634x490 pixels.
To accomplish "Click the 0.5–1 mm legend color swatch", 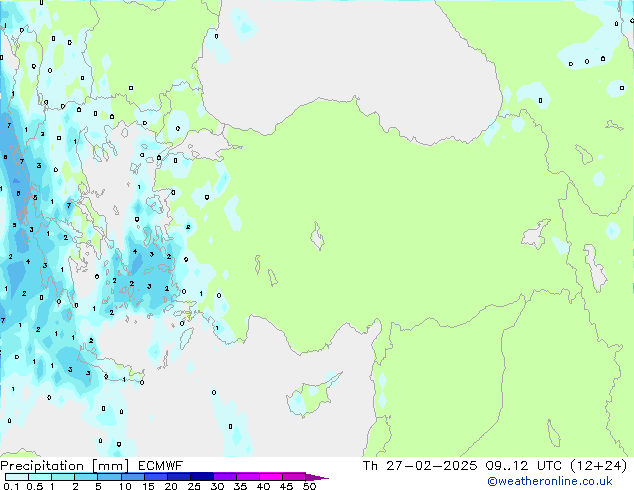I will coord(40,477).
